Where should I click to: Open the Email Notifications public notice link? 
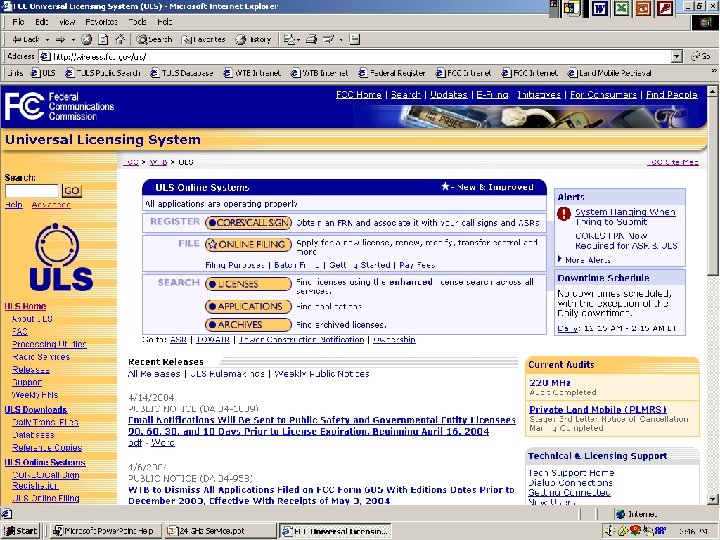tap(322, 426)
